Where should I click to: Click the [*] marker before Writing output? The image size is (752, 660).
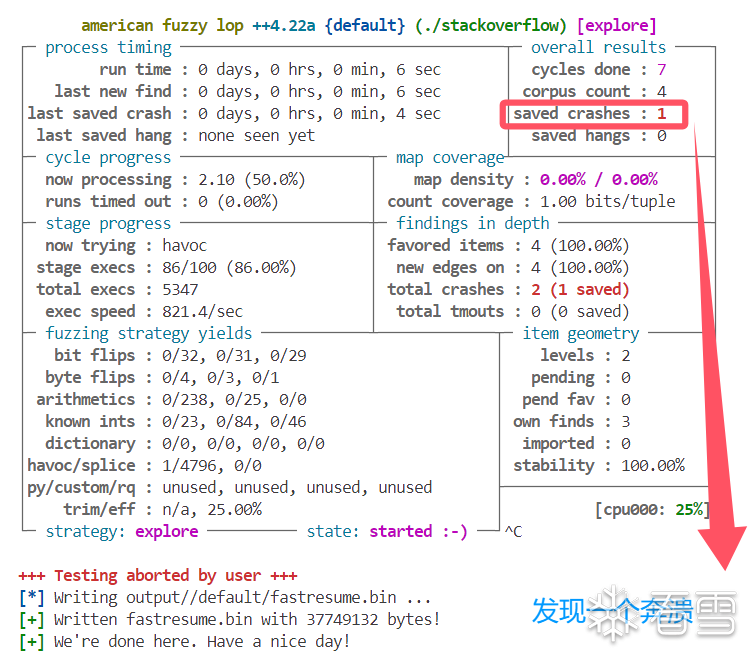pyautogui.click(x=32, y=598)
